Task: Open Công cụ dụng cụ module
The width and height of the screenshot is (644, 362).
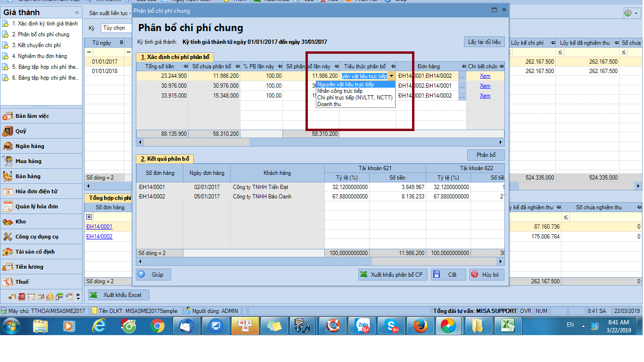Action: (x=41, y=237)
